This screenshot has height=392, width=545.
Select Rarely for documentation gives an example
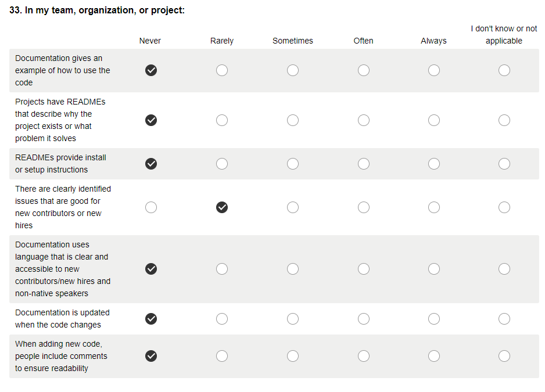[222, 70]
